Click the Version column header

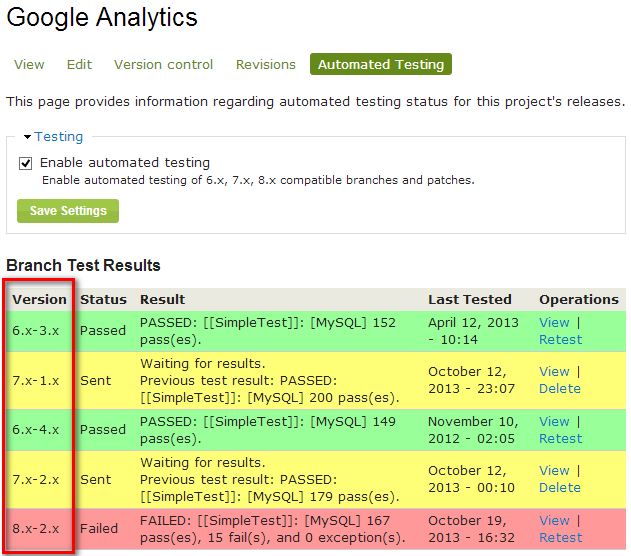pyautogui.click(x=39, y=299)
